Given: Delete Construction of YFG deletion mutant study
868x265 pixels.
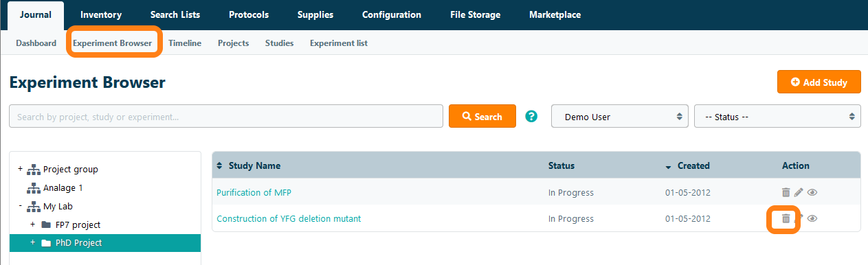Looking at the screenshot, I should tap(786, 218).
